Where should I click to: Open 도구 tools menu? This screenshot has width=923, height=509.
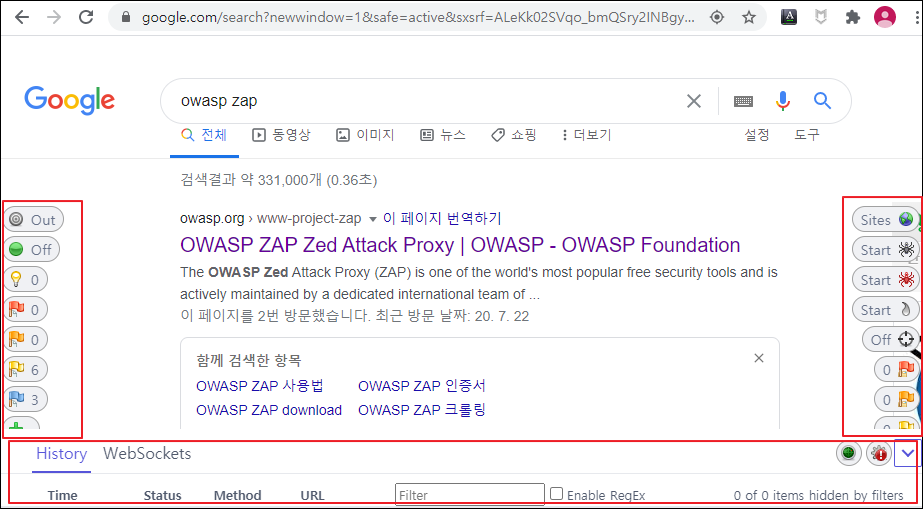click(x=806, y=135)
